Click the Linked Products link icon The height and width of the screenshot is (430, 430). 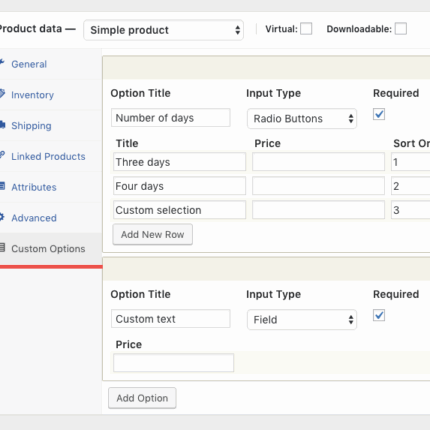coord(2,155)
